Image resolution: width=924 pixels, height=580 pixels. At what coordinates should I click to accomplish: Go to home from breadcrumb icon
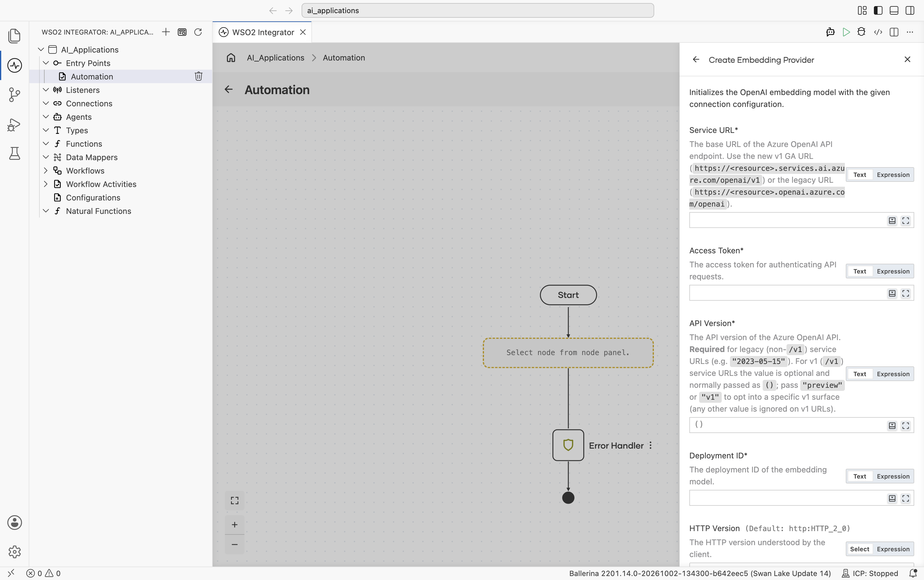pyautogui.click(x=231, y=57)
